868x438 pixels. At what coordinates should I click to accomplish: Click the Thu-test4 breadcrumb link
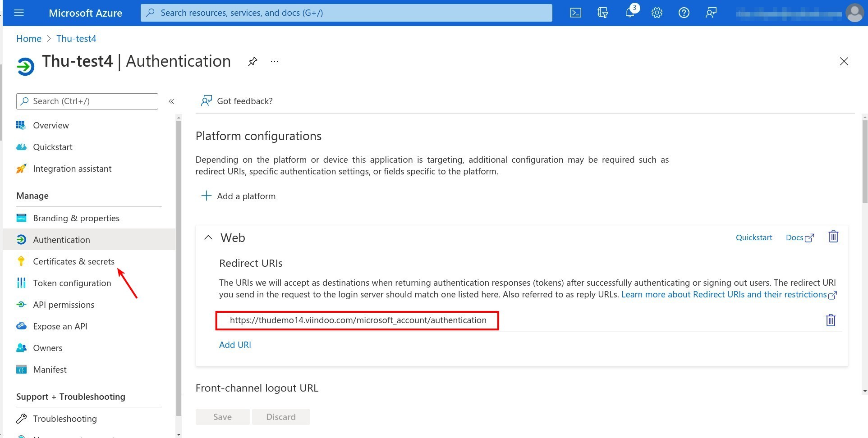click(x=76, y=39)
